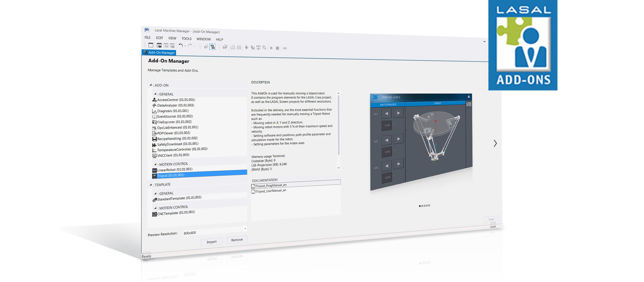Click the Import button
Viewport: 644px width, 282px height.
click(212, 242)
